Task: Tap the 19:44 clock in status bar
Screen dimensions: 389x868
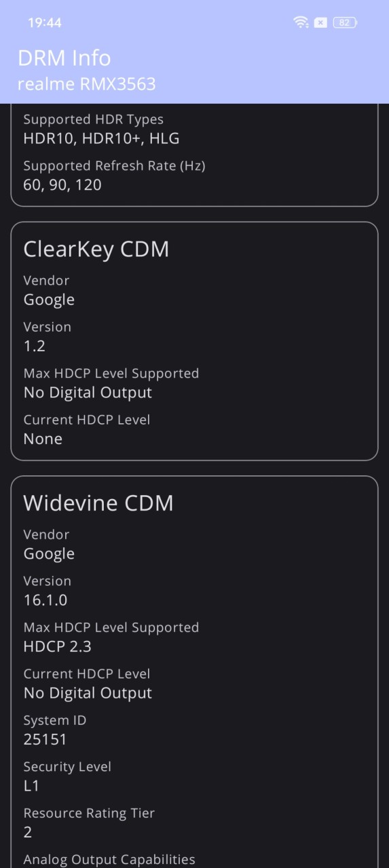Action: tap(45, 22)
